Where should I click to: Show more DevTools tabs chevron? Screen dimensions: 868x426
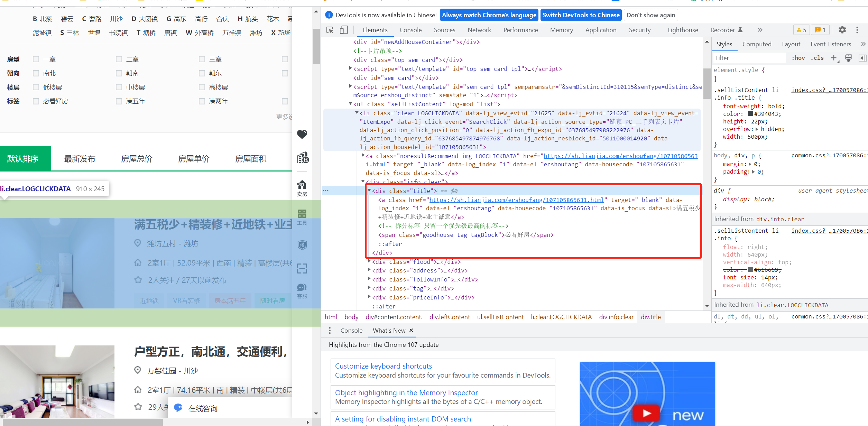click(760, 30)
